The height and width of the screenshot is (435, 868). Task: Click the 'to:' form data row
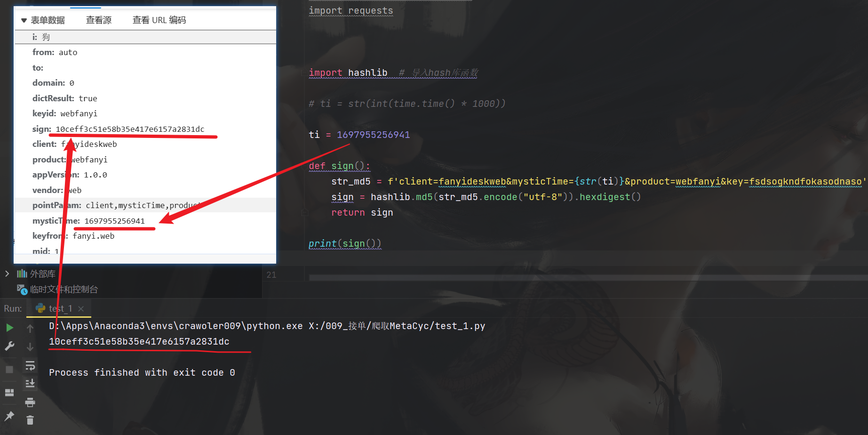pyautogui.click(x=145, y=68)
